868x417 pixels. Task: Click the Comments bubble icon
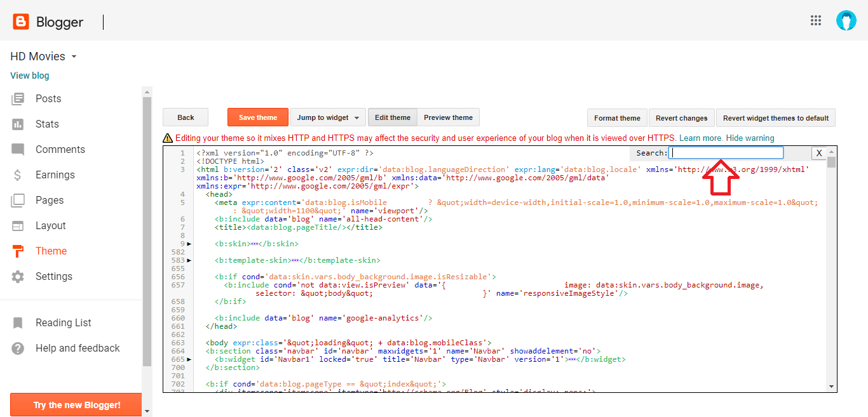tap(18, 150)
